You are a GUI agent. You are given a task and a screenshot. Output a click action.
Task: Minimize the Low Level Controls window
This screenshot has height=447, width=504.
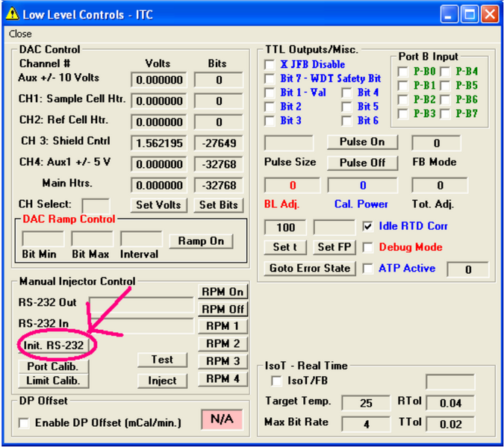449,14
